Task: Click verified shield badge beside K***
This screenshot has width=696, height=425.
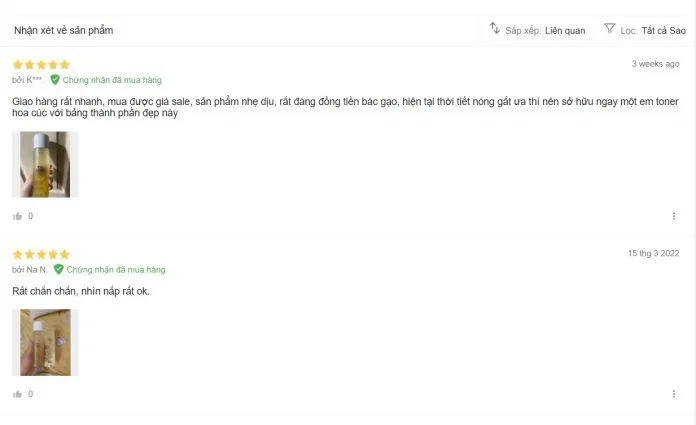Action: coord(55,79)
